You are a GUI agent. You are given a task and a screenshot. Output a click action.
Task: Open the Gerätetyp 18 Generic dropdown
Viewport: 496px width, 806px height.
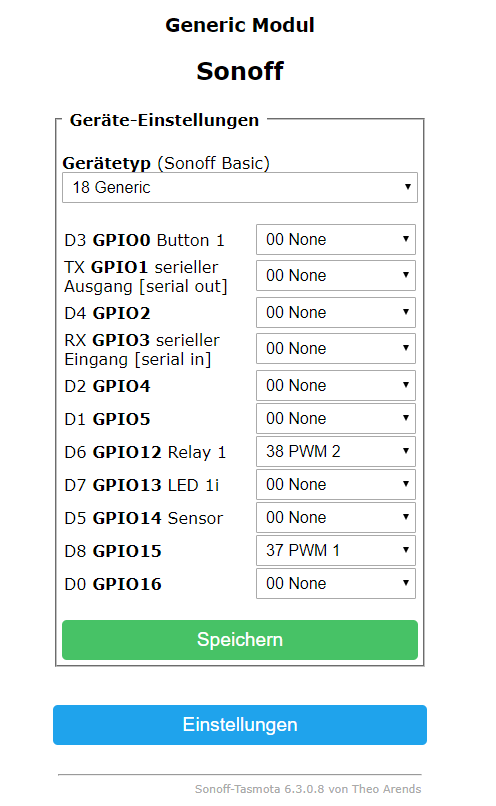[x=240, y=188]
